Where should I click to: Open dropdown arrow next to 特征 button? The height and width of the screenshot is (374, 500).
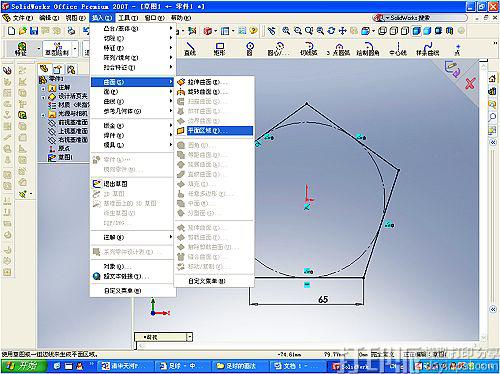click(39, 49)
